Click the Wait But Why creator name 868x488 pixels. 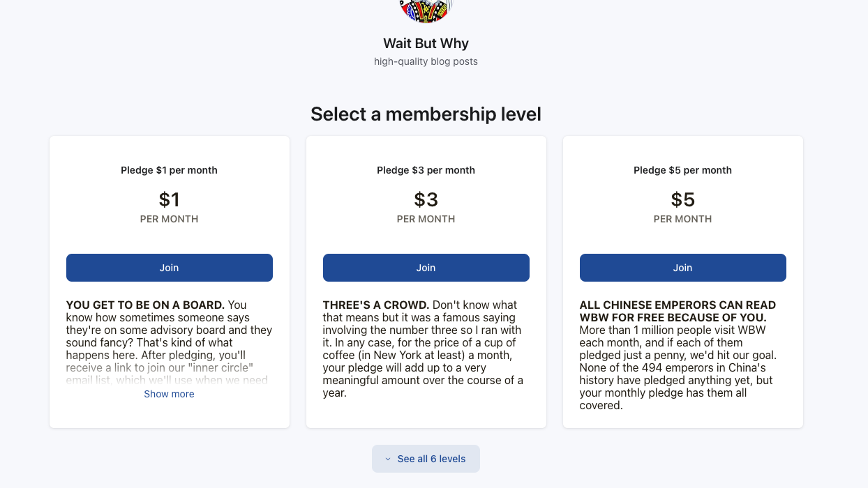point(426,43)
